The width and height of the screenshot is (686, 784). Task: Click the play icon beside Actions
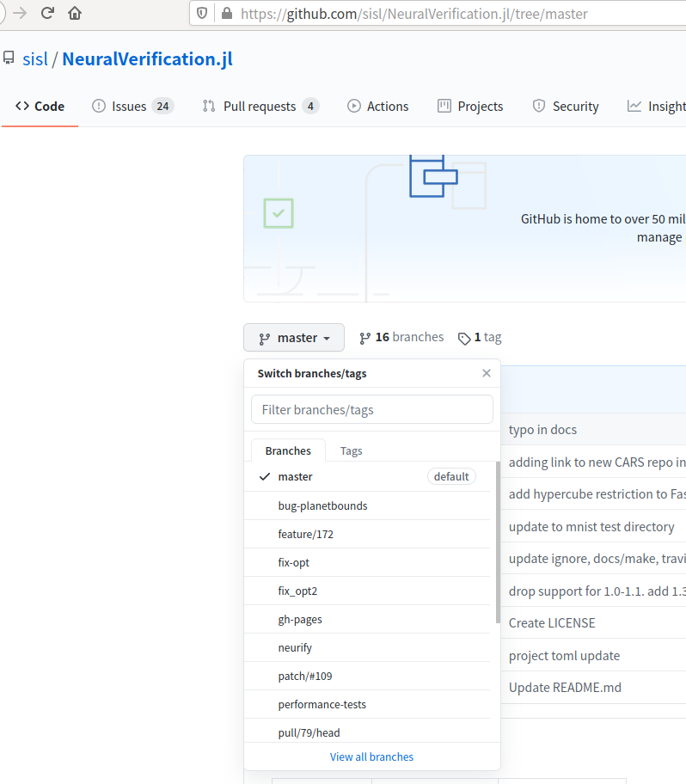(x=354, y=106)
